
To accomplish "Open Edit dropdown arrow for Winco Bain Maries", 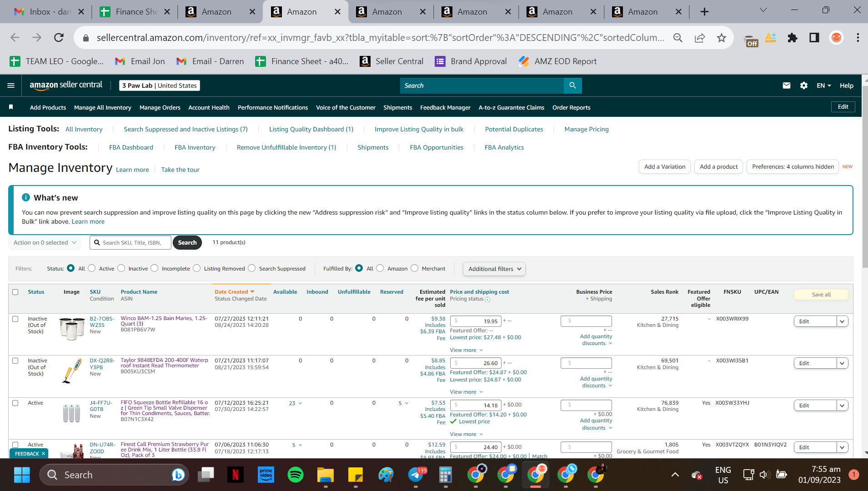I will pyautogui.click(x=842, y=321).
